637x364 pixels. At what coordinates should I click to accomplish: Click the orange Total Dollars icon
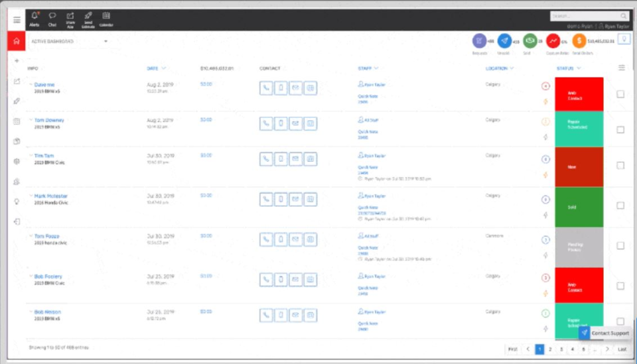579,40
